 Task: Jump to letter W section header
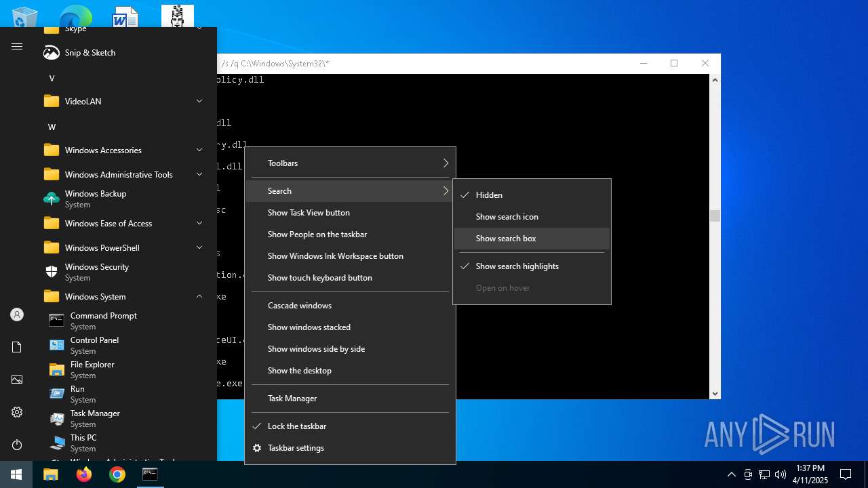[x=52, y=127]
